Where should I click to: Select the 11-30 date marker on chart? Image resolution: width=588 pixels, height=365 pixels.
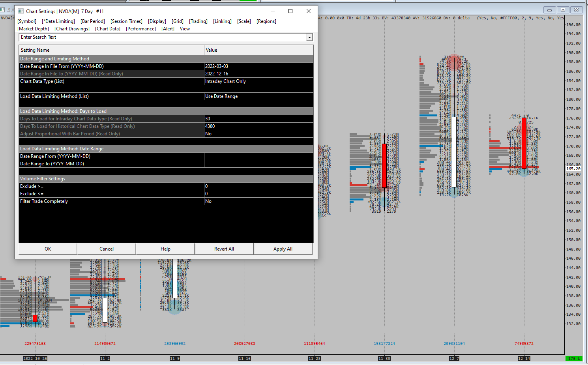click(x=384, y=358)
